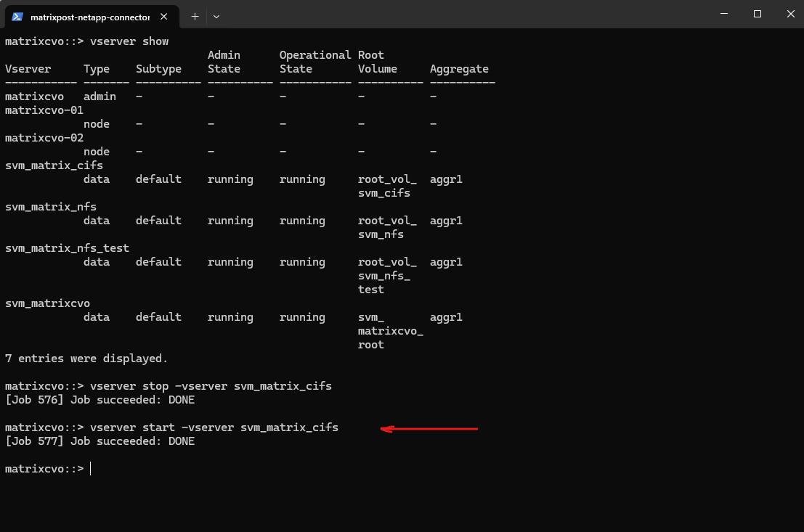Select the matrixpost-netapp-connector tab title

point(90,16)
